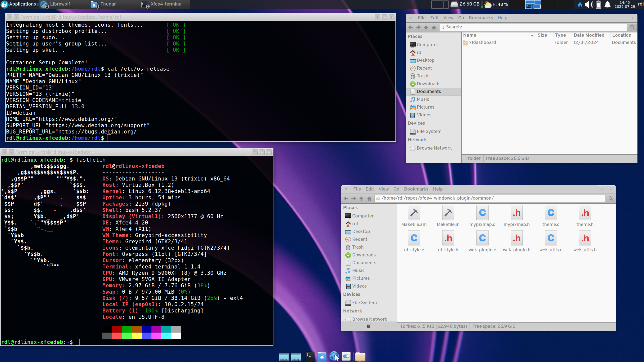Select the theme.h file
The image size is (644, 362).
pos(585,216)
